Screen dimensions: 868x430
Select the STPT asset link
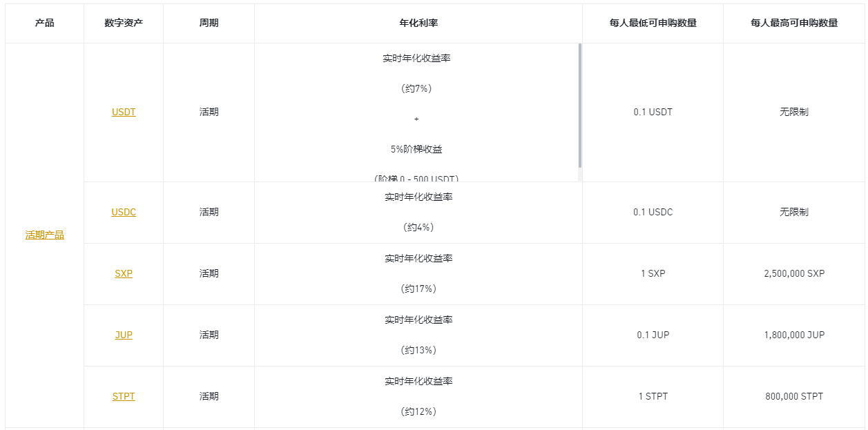124,396
